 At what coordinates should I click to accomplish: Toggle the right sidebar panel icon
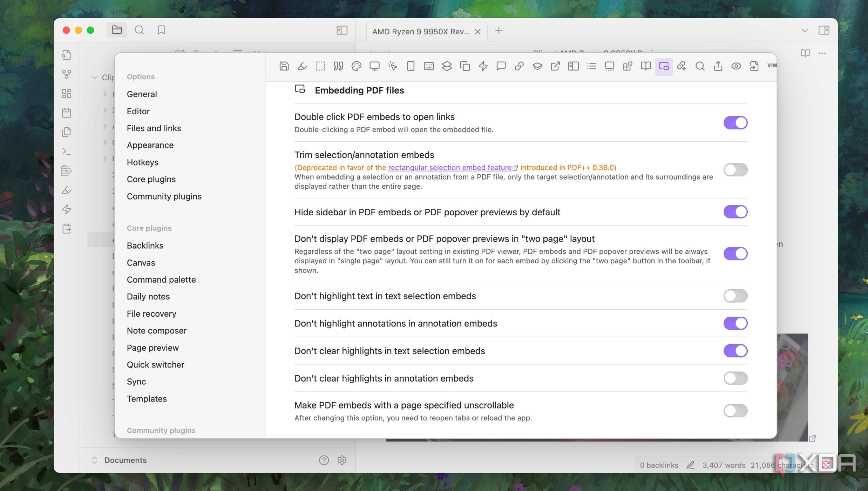click(824, 31)
